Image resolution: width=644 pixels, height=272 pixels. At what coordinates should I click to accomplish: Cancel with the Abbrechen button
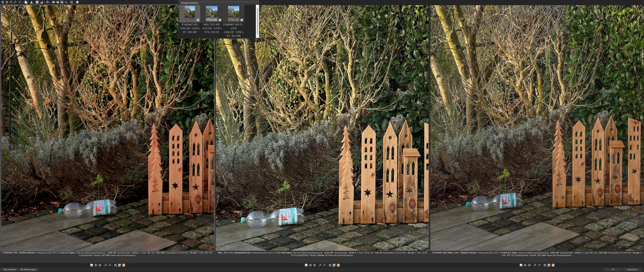pyautogui.click(x=632, y=269)
